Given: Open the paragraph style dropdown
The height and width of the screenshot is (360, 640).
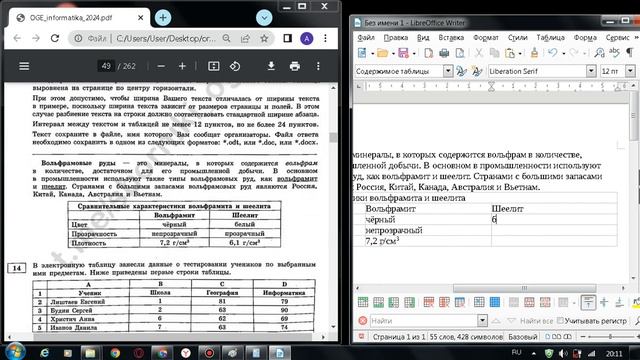Looking at the screenshot, I should pos(448,71).
